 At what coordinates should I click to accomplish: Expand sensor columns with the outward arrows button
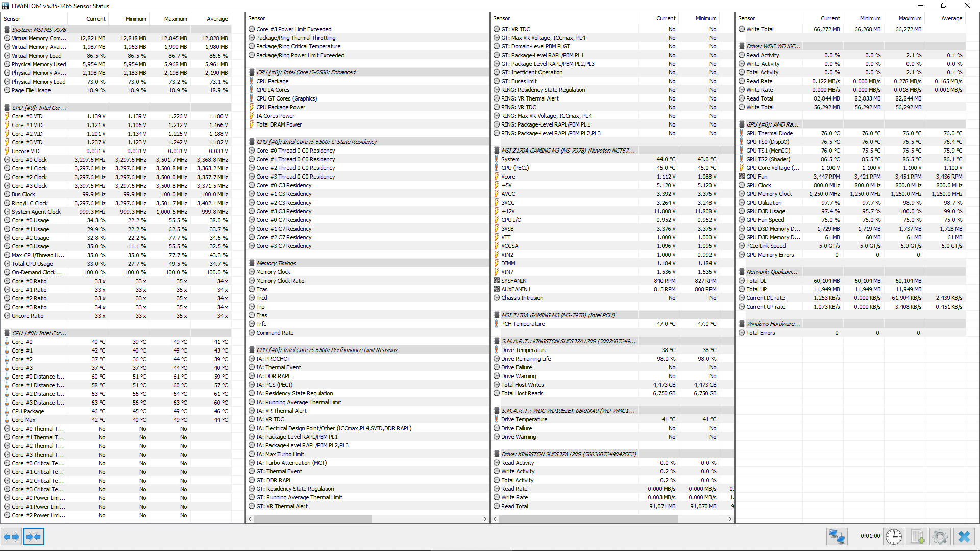(11, 537)
